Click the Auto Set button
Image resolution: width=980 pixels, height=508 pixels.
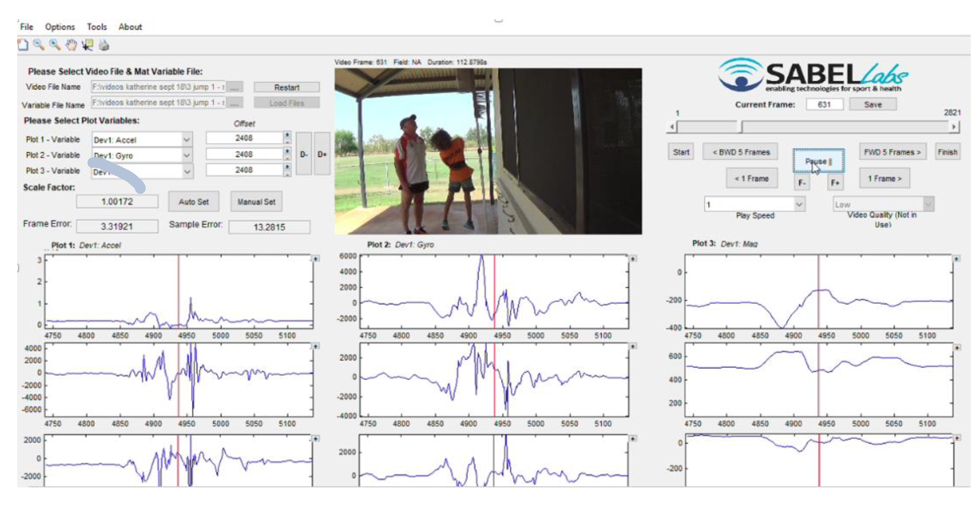click(x=194, y=201)
